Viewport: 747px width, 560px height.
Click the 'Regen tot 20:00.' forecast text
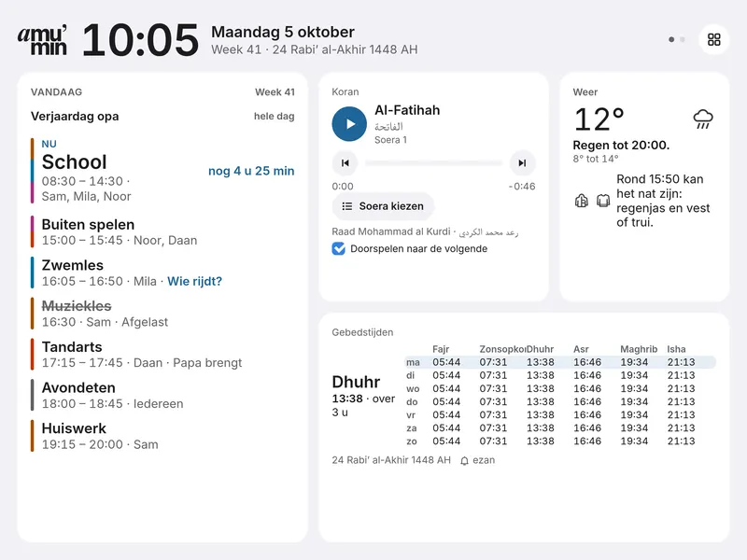tap(621, 146)
